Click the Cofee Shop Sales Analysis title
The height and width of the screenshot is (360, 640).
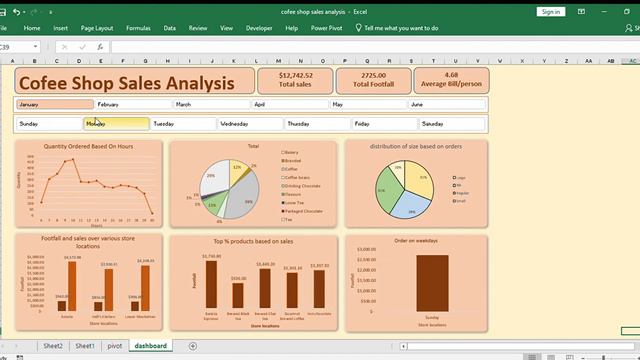click(x=134, y=81)
